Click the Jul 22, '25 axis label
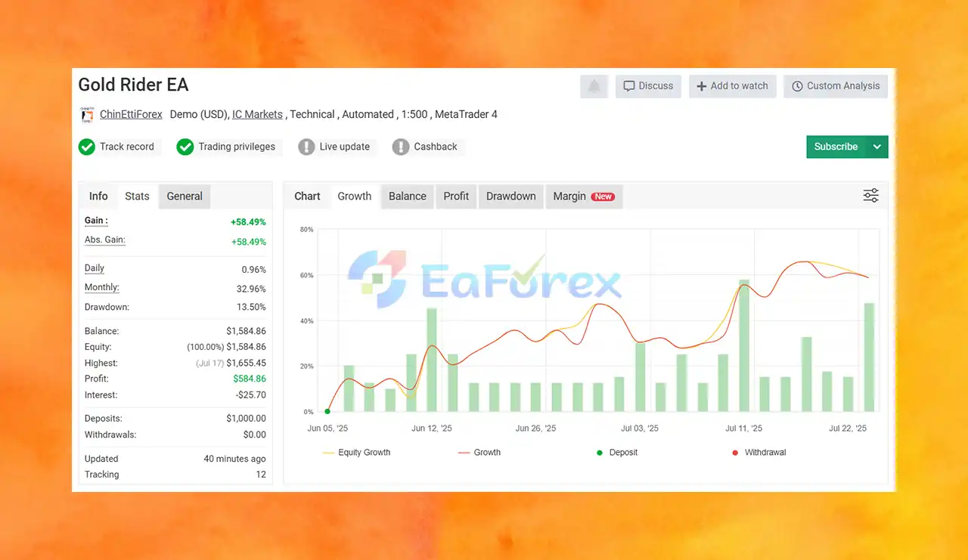The width and height of the screenshot is (968, 560). point(848,429)
